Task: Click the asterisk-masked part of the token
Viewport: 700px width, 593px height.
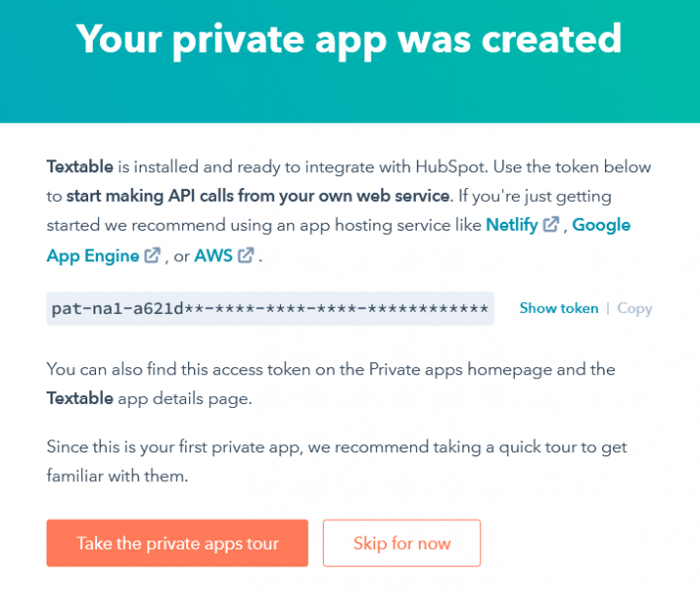Action: click(x=337, y=309)
